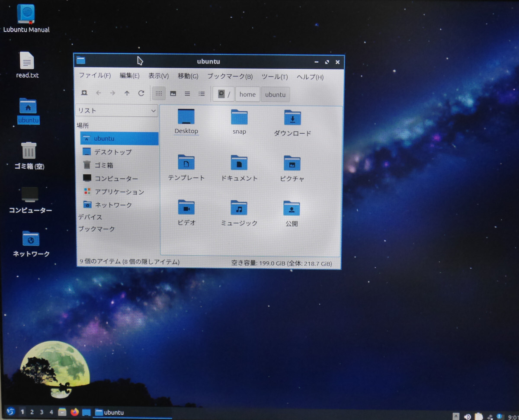Click the ubuntu path bar button
This screenshot has width=519, height=420.
(x=276, y=95)
